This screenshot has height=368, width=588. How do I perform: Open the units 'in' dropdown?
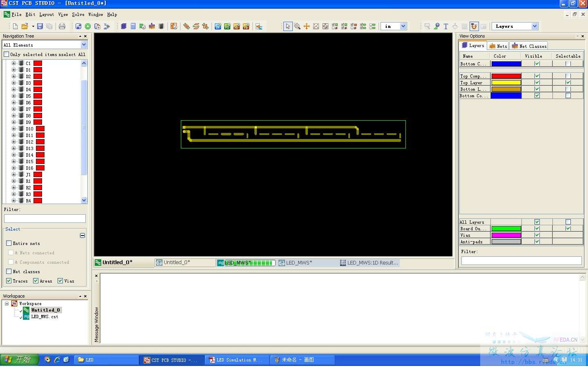[x=403, y=26]
